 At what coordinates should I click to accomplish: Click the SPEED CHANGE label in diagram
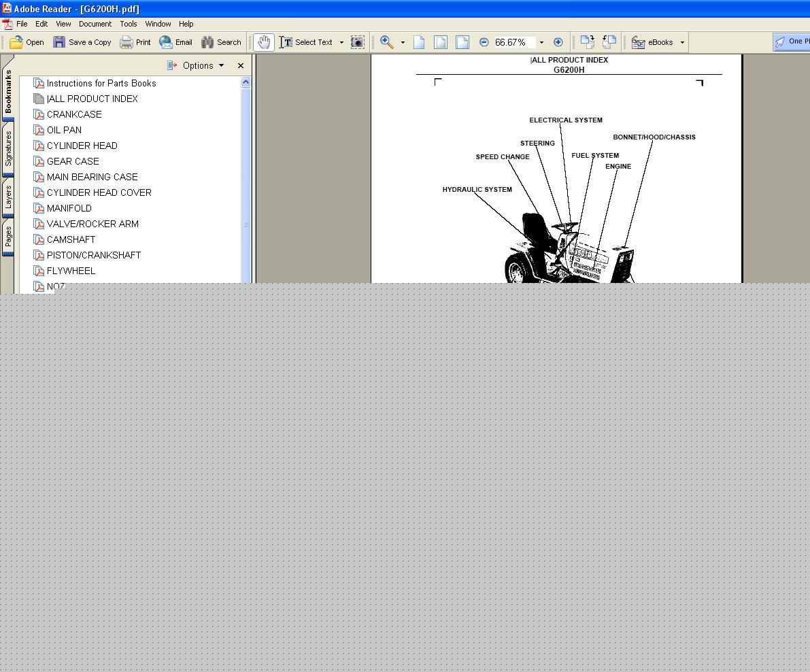click(502, 156)
